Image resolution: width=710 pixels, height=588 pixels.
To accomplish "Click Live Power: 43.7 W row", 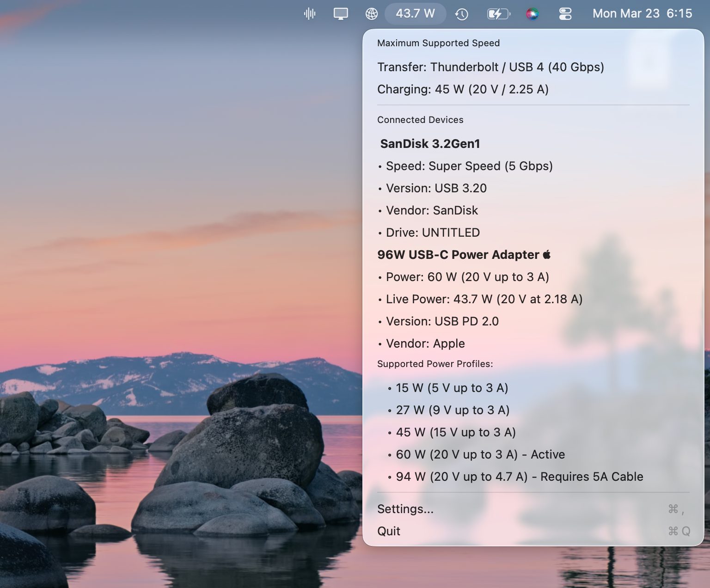I will click(480, 299).
